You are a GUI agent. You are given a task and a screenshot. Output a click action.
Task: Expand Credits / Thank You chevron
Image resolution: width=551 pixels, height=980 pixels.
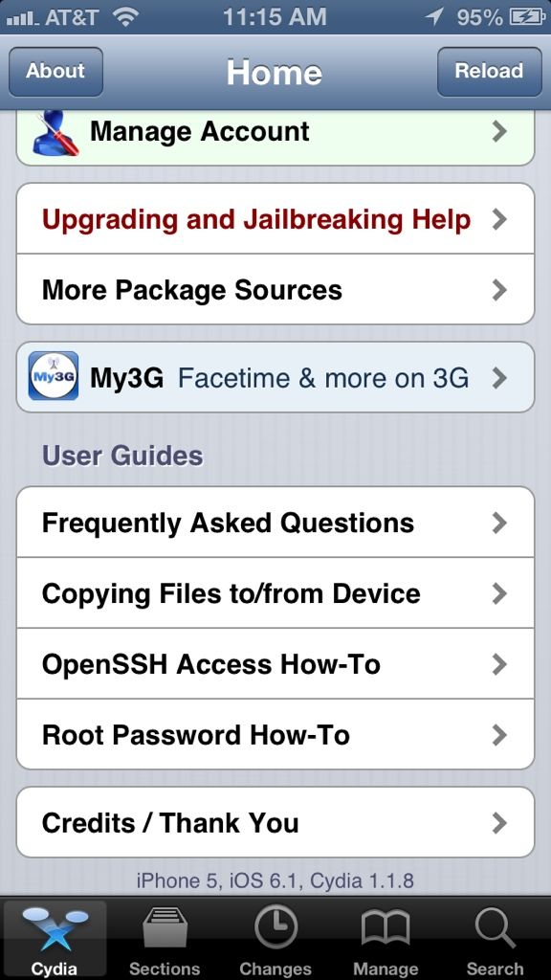coord(498,823)
